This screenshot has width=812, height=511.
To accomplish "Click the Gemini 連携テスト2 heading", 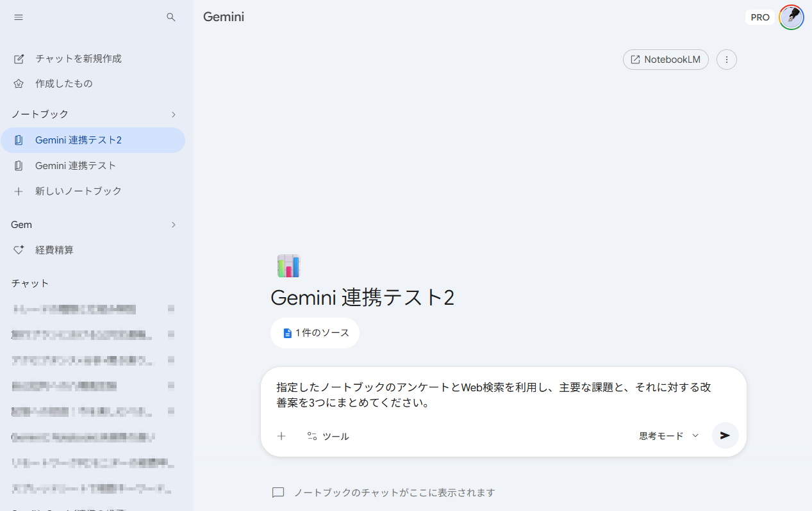I will (363, 298).
